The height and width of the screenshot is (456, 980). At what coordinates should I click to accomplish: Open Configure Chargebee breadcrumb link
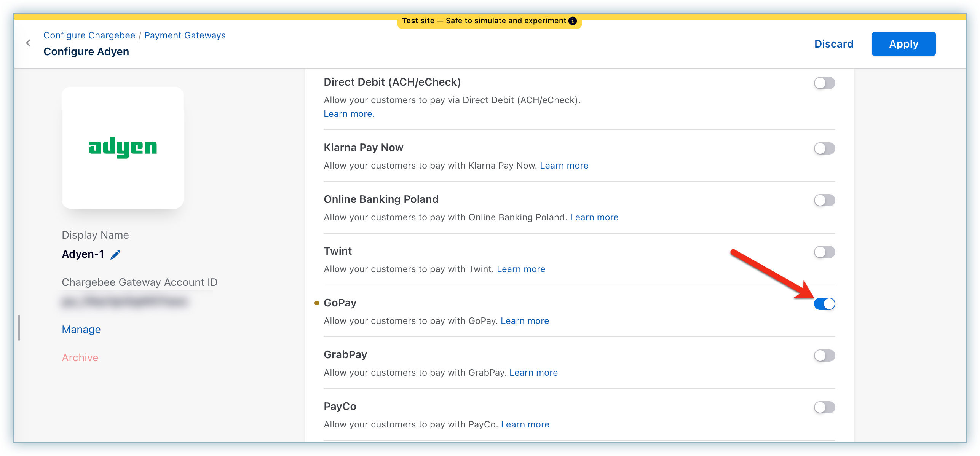pyautogui.click(x=89, y=35)
